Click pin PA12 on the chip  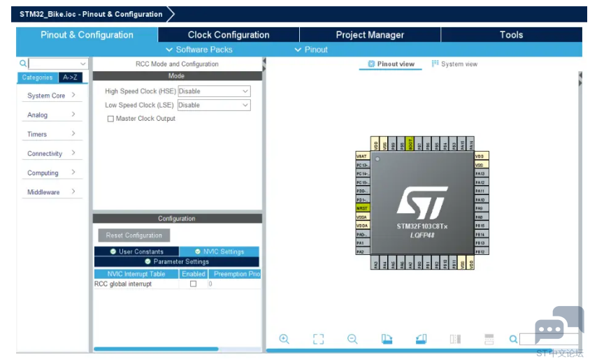click(481, 182)
